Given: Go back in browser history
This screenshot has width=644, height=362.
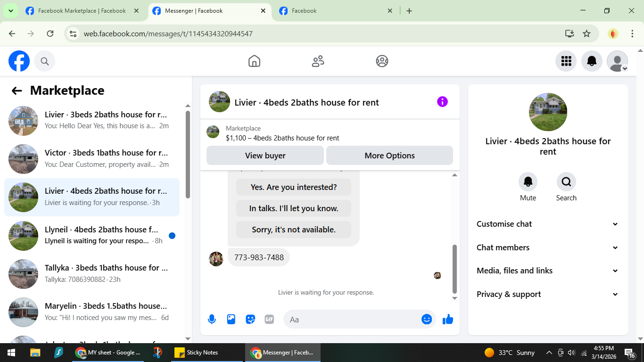Looking at the screenshot, I should pos(12,33).
